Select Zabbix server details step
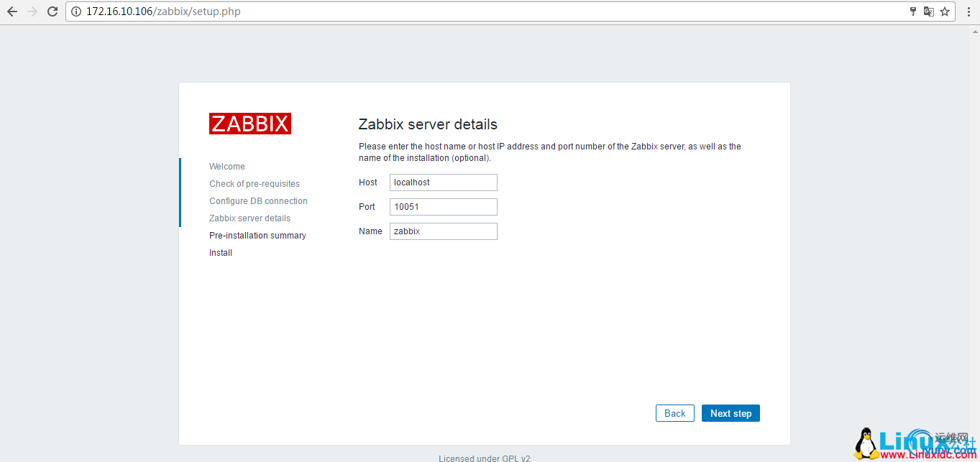 249,218
